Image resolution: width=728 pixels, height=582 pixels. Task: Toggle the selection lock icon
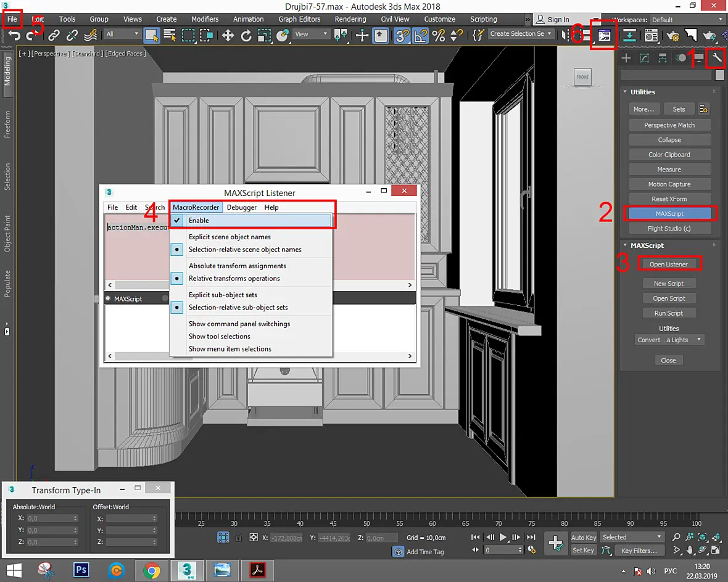[238, 538]
